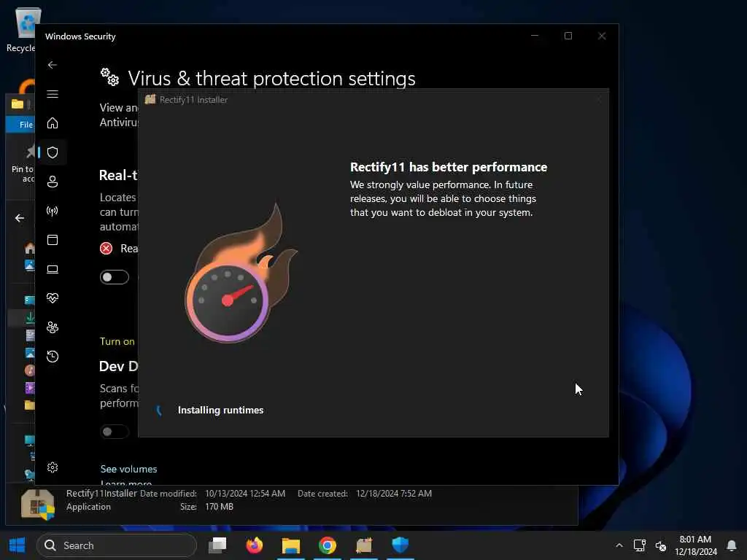
Task: Open Firefox from the taskbar
Action: coord(255,545)
